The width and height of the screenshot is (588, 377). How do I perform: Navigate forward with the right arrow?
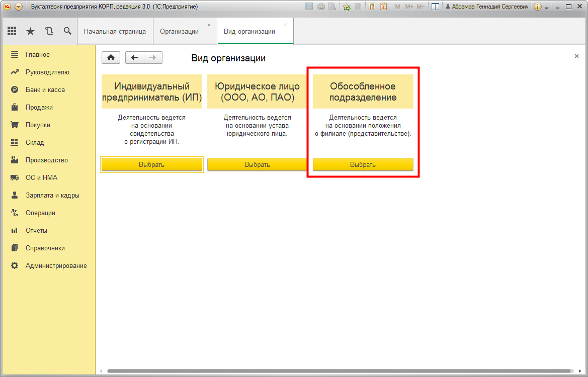tap(152, 58)
